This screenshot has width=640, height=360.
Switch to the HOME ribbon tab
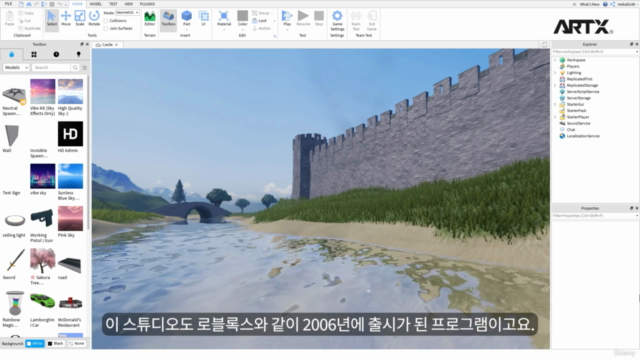(x=77, y=4)
